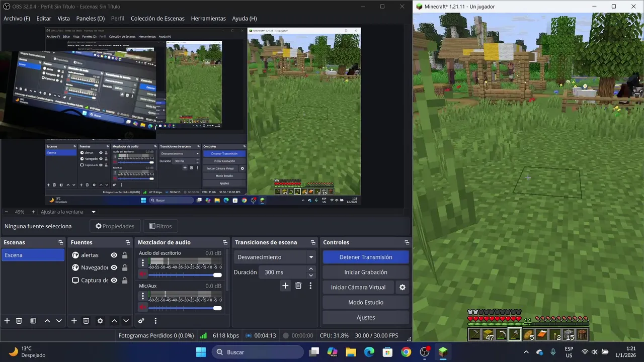Adjust Mic/Aux volume slider
The height and width of the screenshot is (362, 644).
(x=185, y=308)
